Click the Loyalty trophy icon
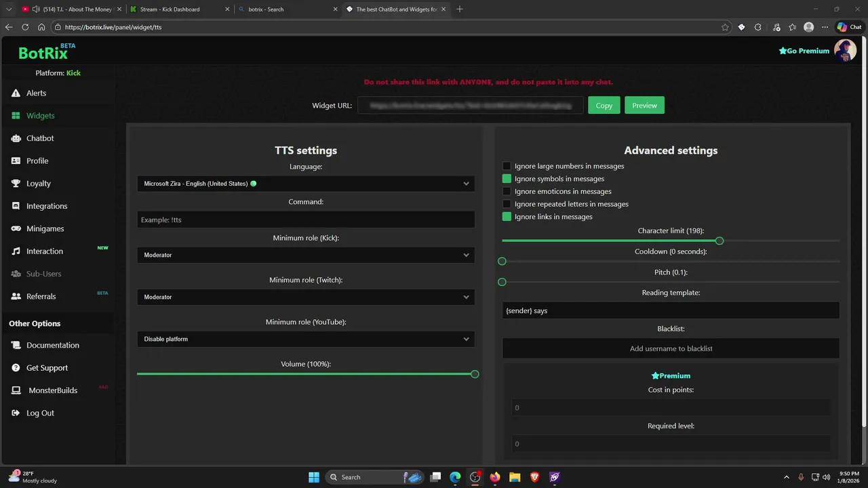The width and height of the screenshot is (868, 488). pyautogui.click(x=16, y=184)
